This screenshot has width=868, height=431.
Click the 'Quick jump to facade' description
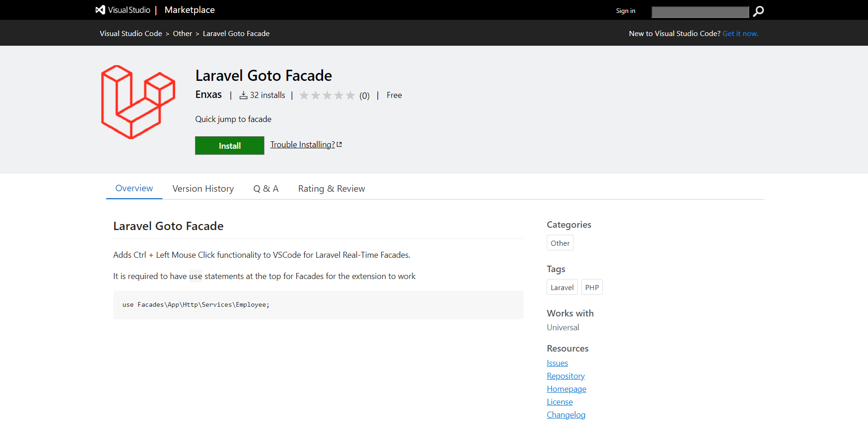click(x=233, y=119)
